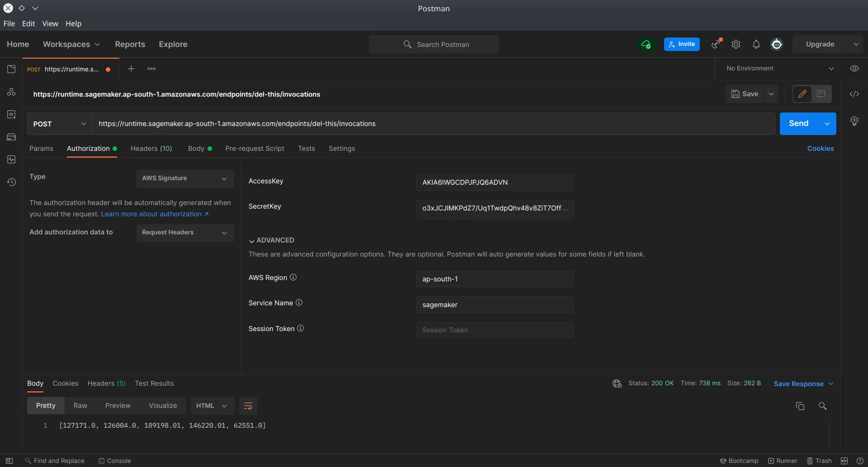
Task: Open the Cookies link
Action: [x=821, y=149]
